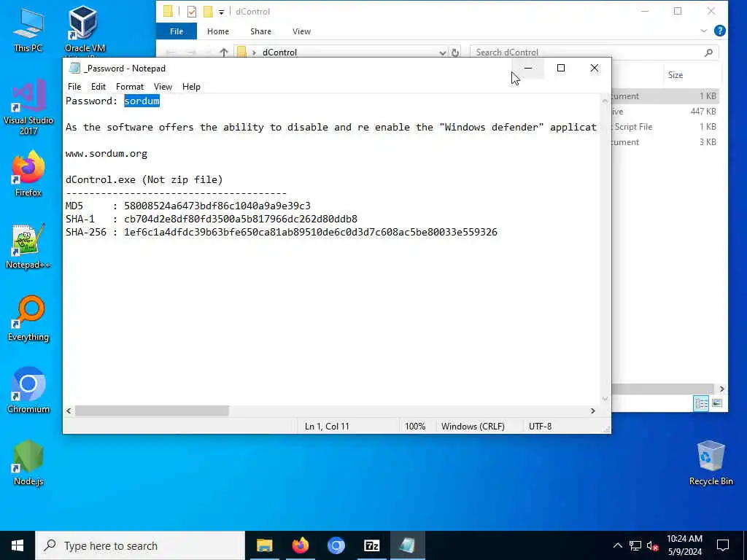
Task: Open Notepad Help menu
Action: click(191, 87)
